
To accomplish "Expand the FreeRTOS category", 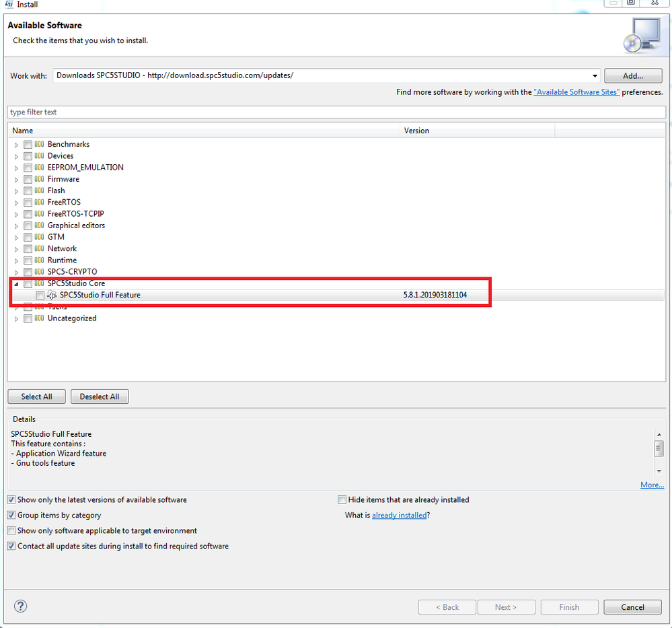I will (x=16, y=203).
